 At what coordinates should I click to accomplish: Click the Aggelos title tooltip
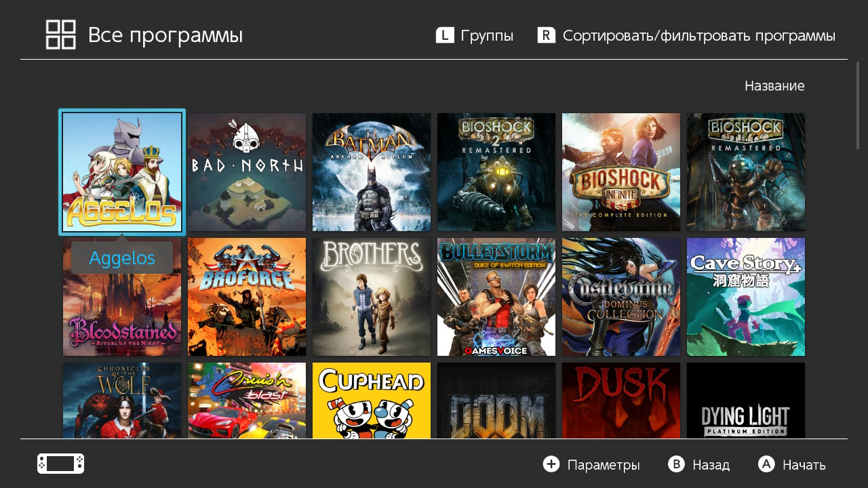click(x=122, y=258)
